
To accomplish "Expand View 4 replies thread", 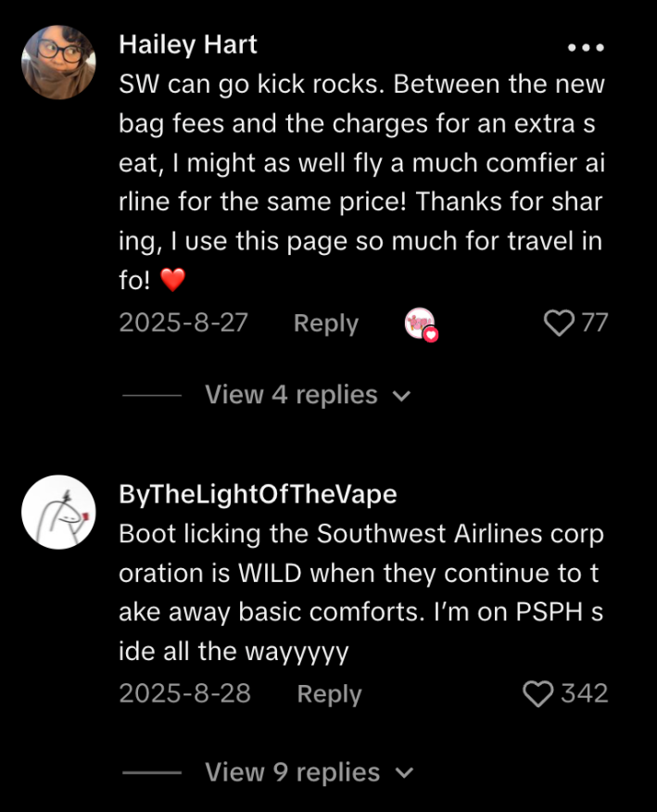I will coord(291,395).
